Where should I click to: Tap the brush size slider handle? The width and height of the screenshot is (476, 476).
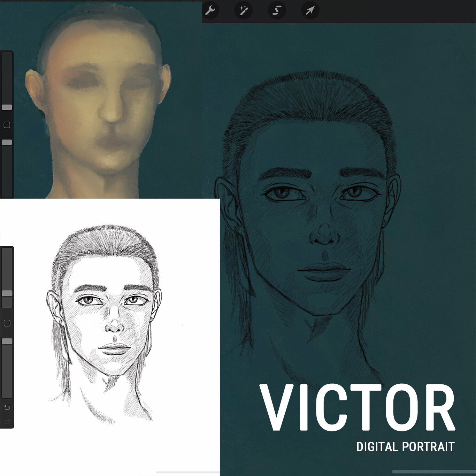(7, 107)
